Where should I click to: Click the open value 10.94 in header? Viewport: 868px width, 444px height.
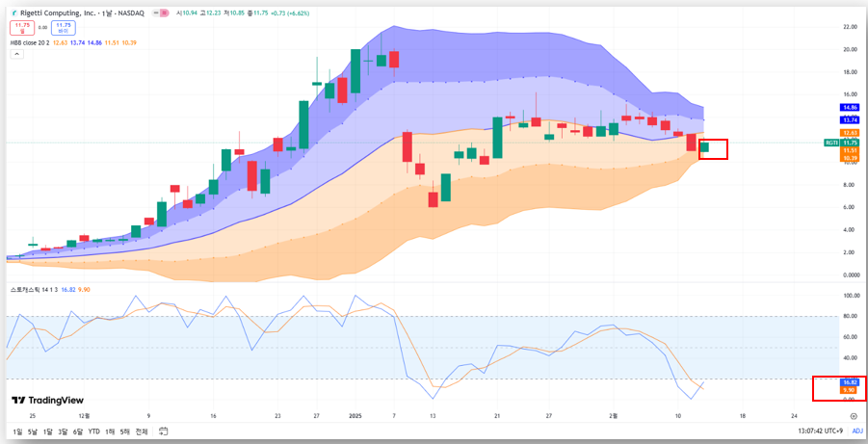tap(190, 13)
